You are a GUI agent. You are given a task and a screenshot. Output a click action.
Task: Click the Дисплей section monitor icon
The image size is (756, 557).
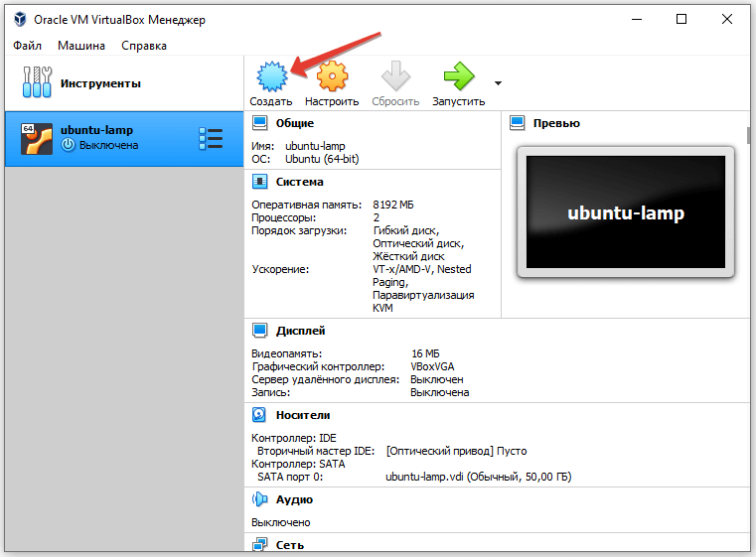click(x=260, y=331)
